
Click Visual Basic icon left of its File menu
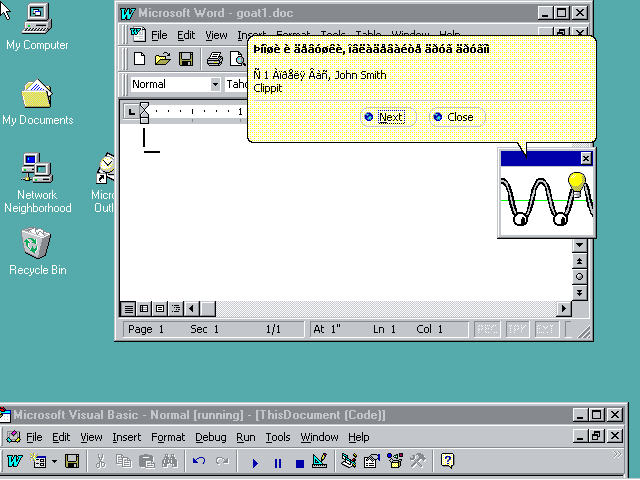[13, 437]
